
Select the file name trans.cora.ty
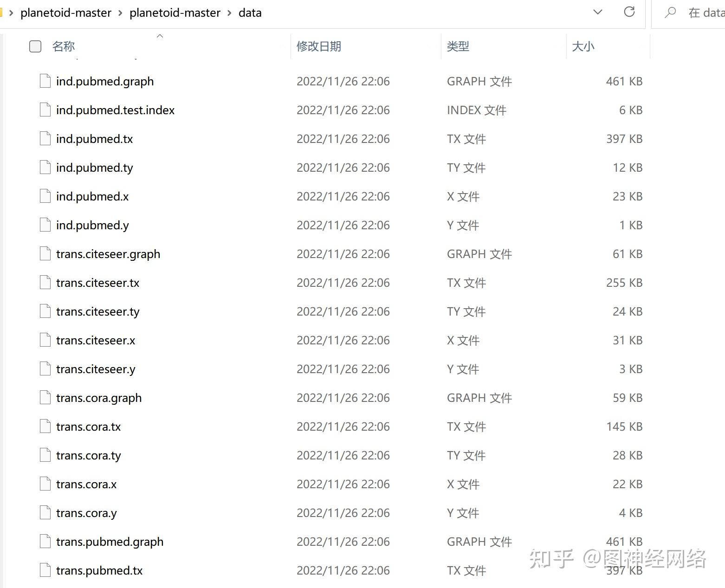[89, 456]
